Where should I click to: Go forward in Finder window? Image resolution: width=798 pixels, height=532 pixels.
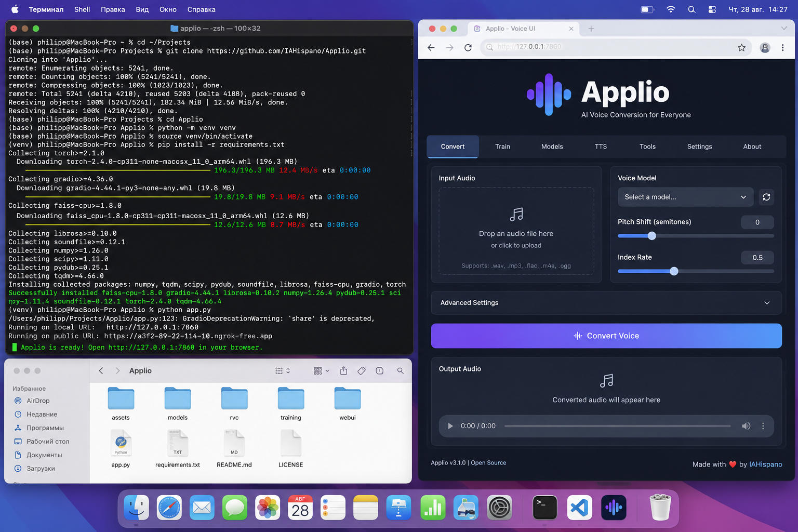point(118,370)
